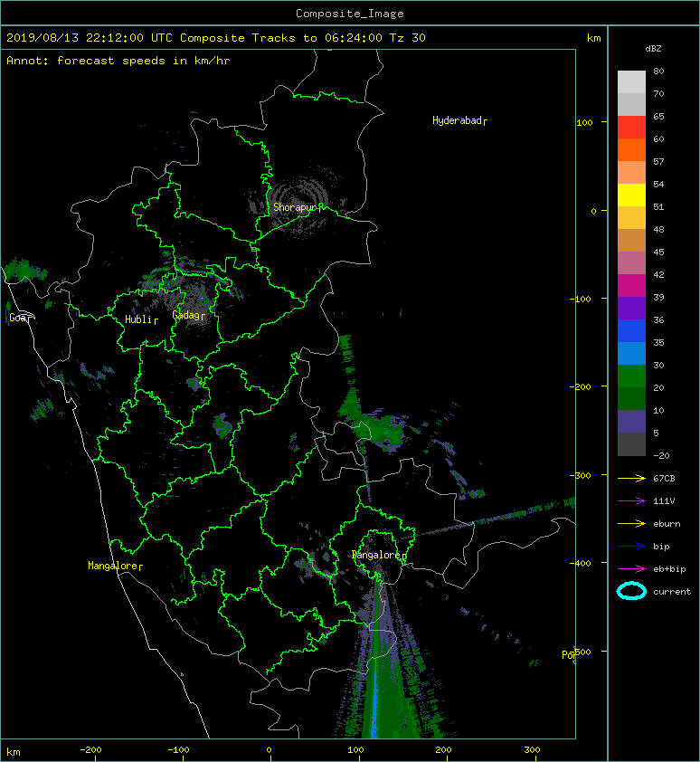This screenshot has height=762, width=700.
Task: Click the eburn arrow legend icon
Action: (x=631, y=523)
